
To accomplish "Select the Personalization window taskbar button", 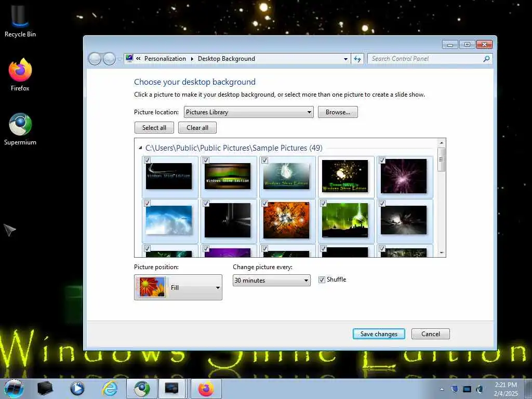I will click(x=172, y=389).
